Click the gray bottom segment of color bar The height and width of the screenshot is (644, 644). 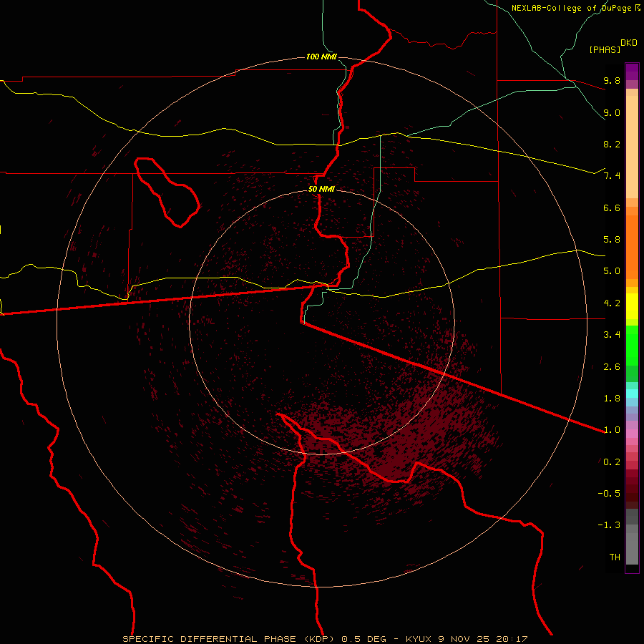tap(632, 548)
